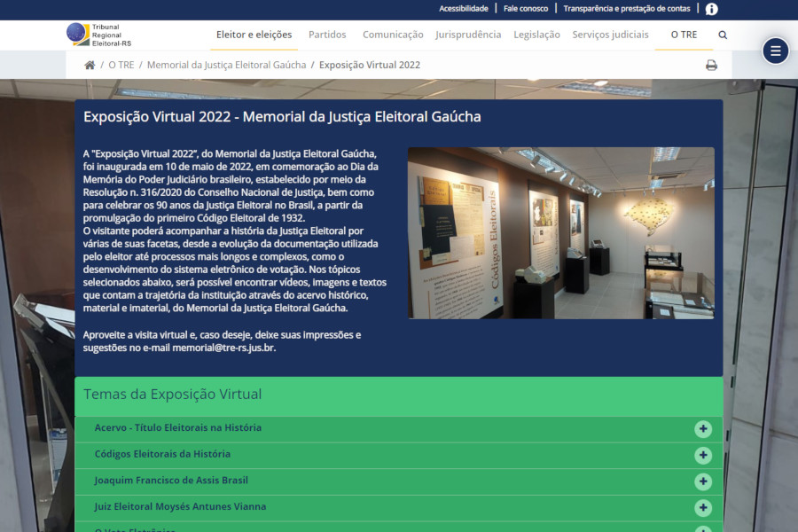Click the Fale conosco link
The image size is (798, 532).
tap(526, 9)
